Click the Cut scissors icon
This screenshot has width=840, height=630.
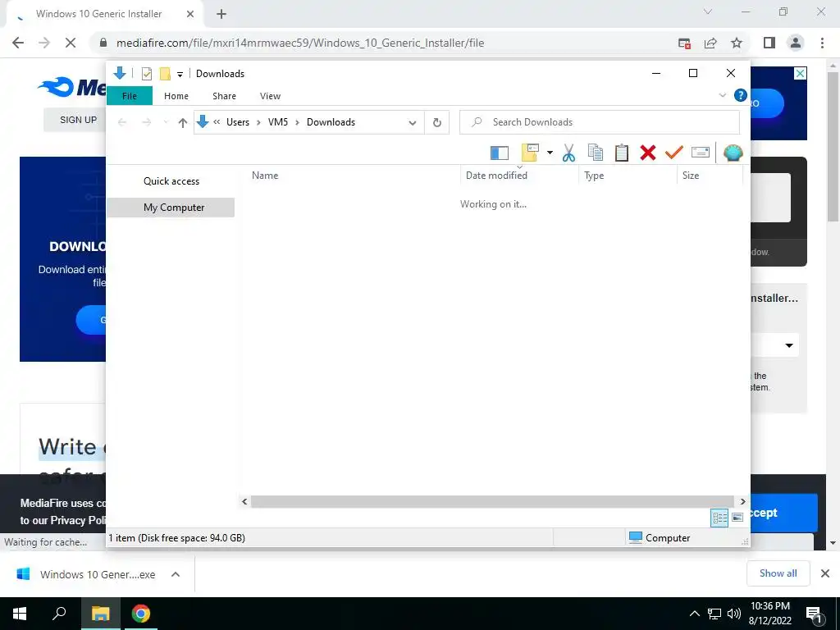(x=568, y=153)
